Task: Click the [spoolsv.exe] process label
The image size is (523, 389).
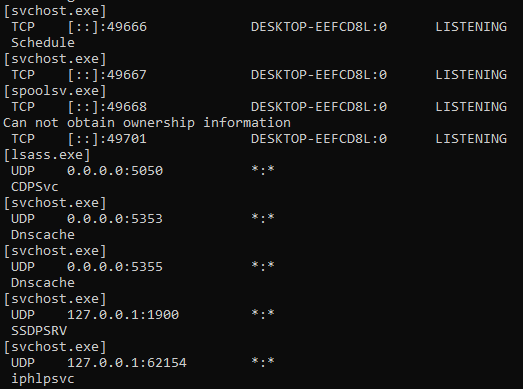Action: point(55,91)
